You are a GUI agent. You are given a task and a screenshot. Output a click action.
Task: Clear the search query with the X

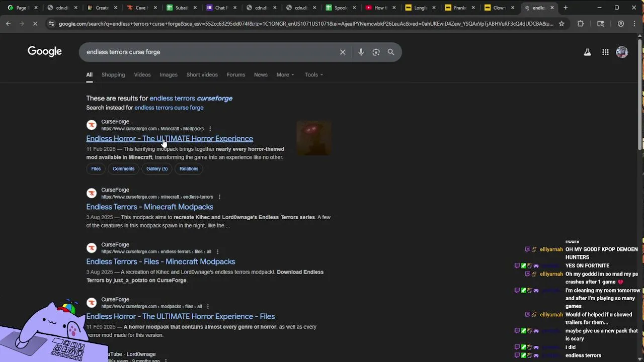[x=343, y=52]
